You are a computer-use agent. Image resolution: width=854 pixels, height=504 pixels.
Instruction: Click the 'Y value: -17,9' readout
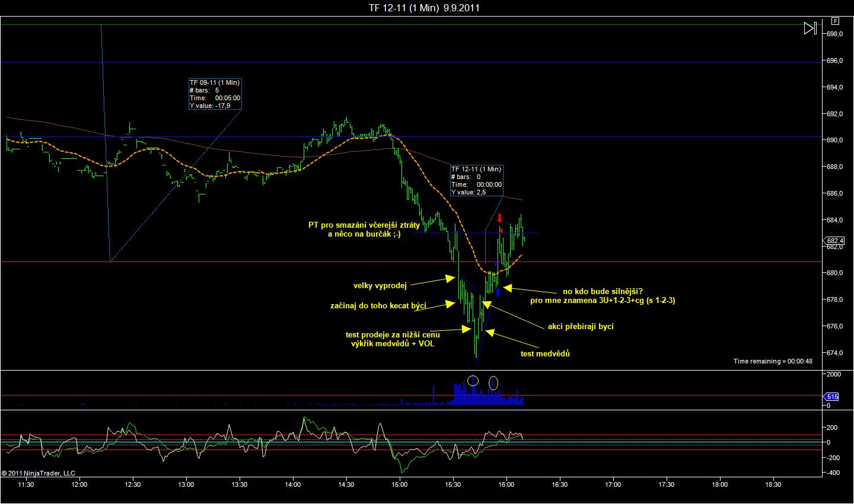point(210,106)
